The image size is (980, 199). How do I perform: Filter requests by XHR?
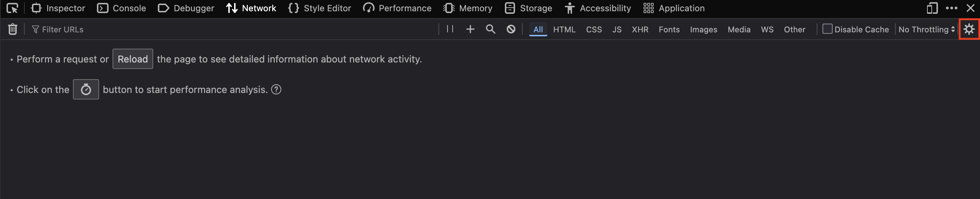(x=640, y=29)
